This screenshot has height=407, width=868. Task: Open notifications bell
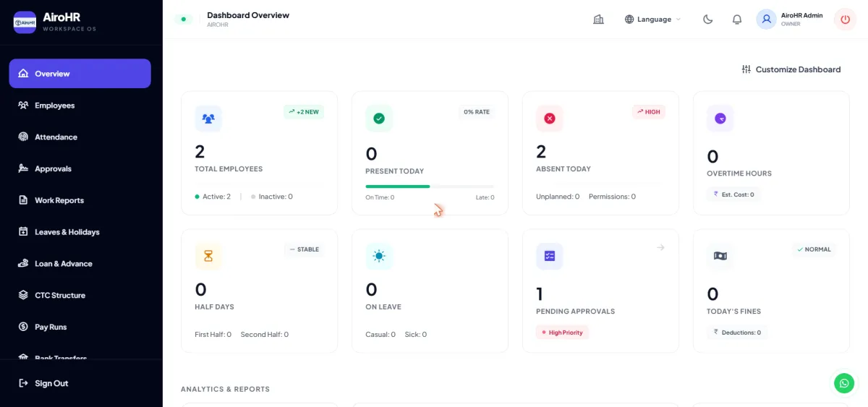click(x=737, y=20)
